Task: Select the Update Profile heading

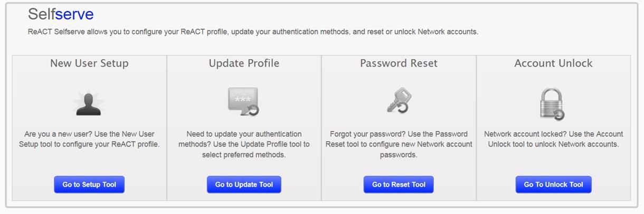Action: (x=244, y=63)
